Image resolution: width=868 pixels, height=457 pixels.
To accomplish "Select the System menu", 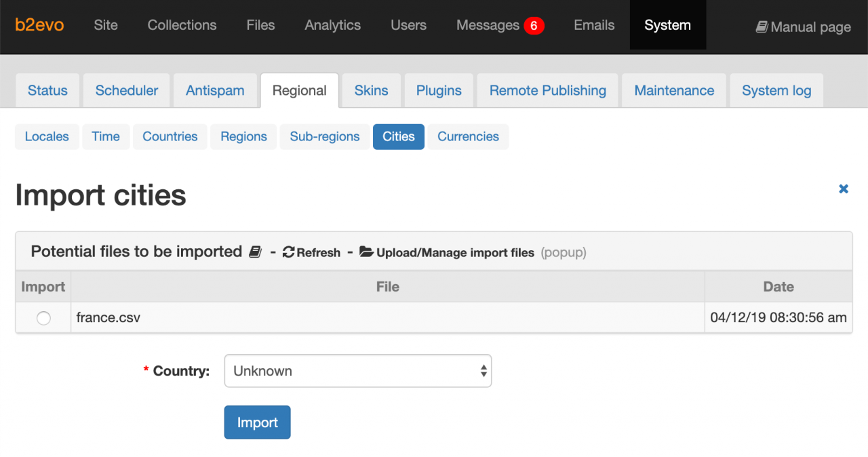I will [668, 25].
